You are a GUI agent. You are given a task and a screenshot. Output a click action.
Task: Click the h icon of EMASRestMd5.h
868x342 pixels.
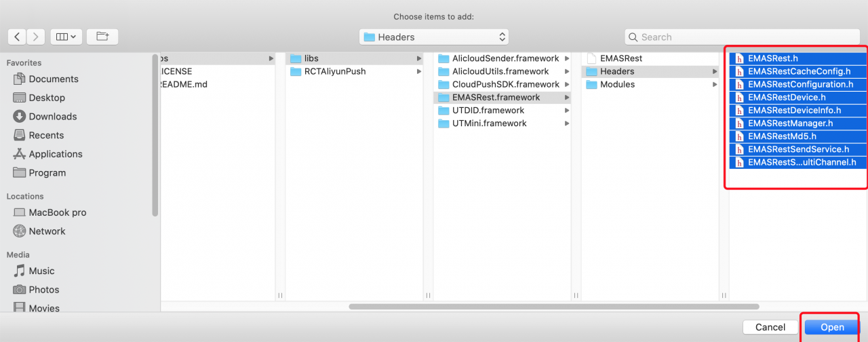click(740, 136)
